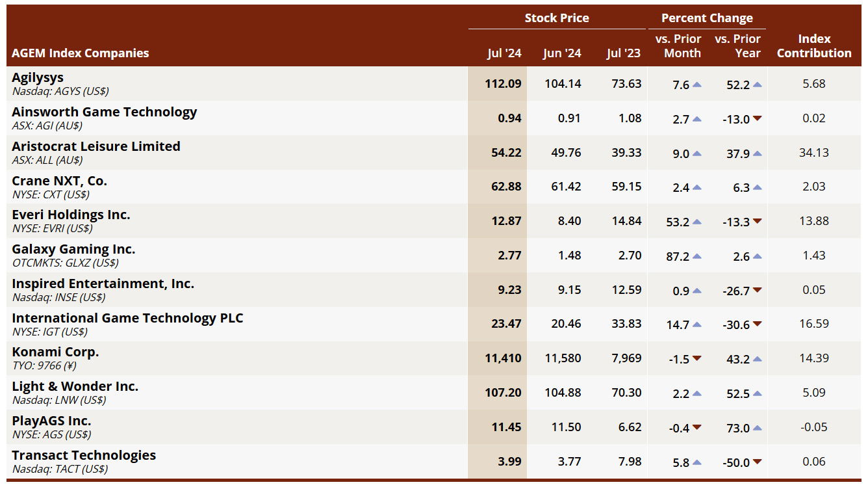868x489 pixels.
Task: Click the down arrow next to Konami -1.5
Action: [x=696, y=359]
